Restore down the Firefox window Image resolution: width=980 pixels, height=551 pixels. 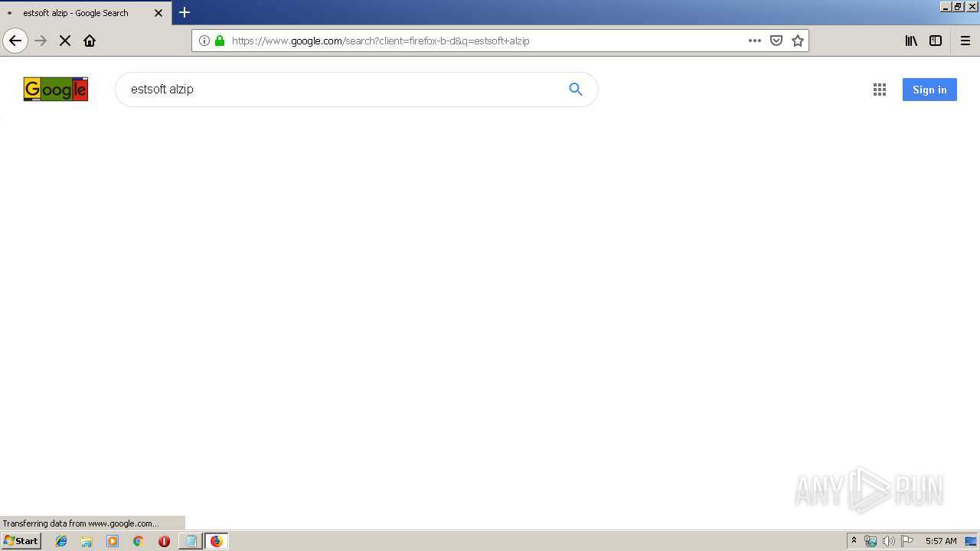(958, 6)
